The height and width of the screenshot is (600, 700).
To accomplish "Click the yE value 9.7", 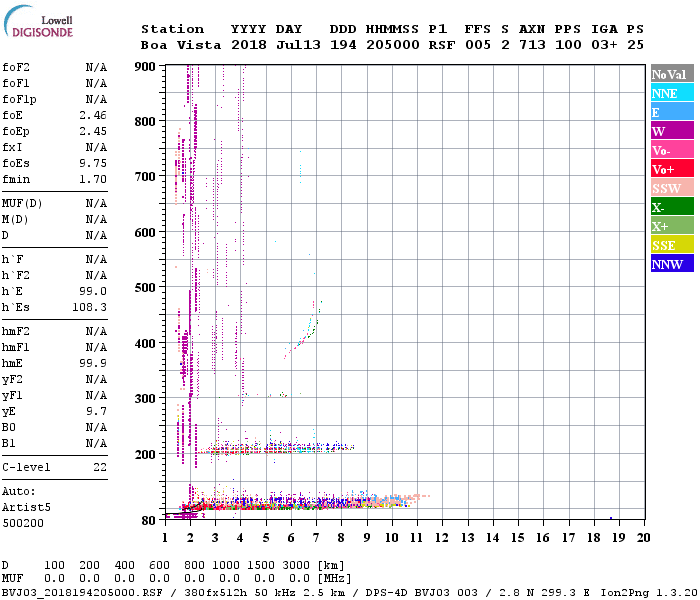I will (96, 412).
